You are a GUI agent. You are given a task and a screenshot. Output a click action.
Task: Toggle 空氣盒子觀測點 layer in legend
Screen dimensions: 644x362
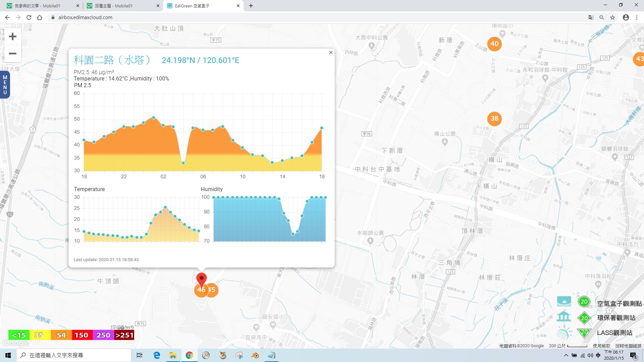tap(619, 303)
